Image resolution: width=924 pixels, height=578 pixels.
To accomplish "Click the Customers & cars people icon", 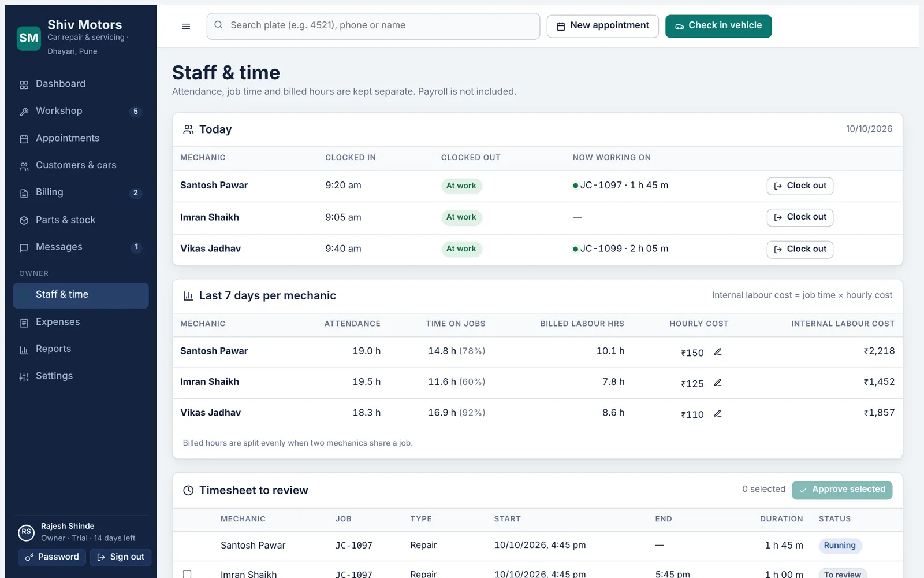I will click(x=24, y=166).
